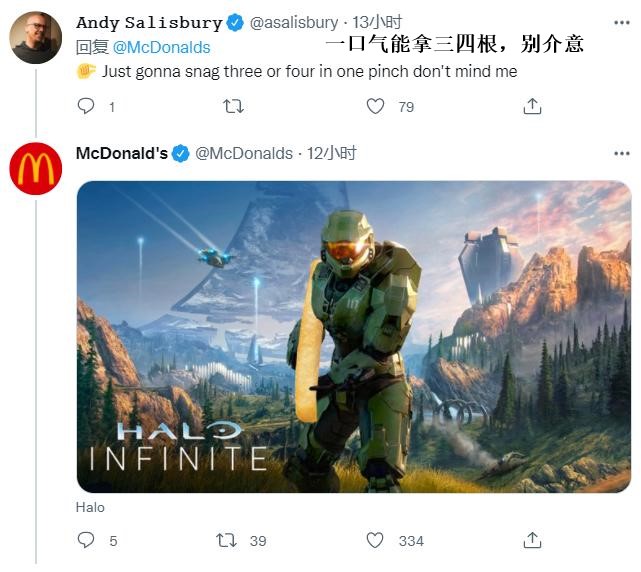Screen dimensions: 641x572
Task: Like the McDonald's Halo tweet
Action: pyautogui.click(x=375, y=540)
